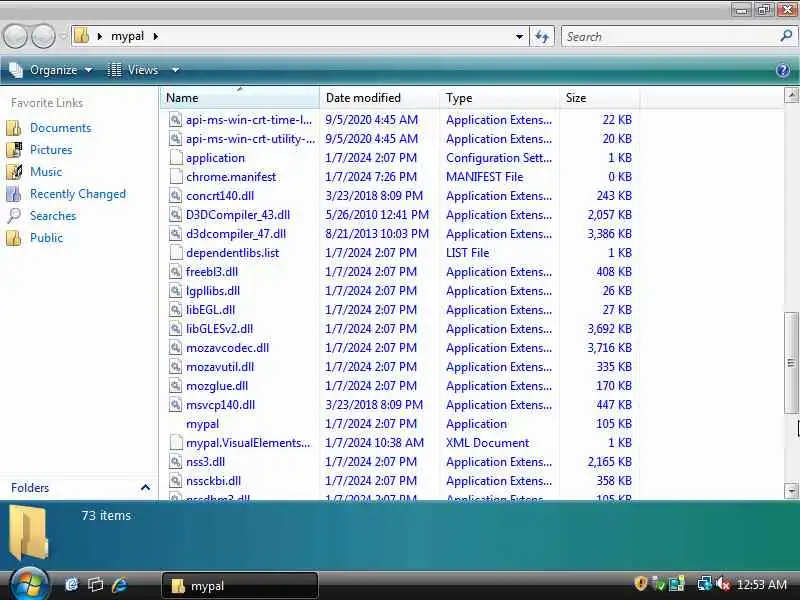Click the folder icon in address bar
This screenshot has height=600, width=800.
tap(81, 36)
